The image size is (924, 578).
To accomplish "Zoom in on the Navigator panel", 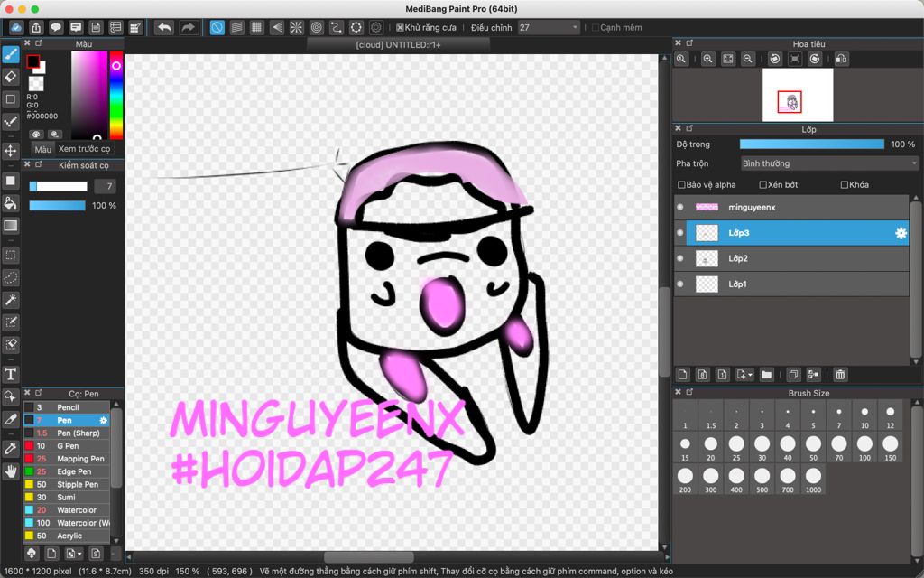I will pos(707,59).
